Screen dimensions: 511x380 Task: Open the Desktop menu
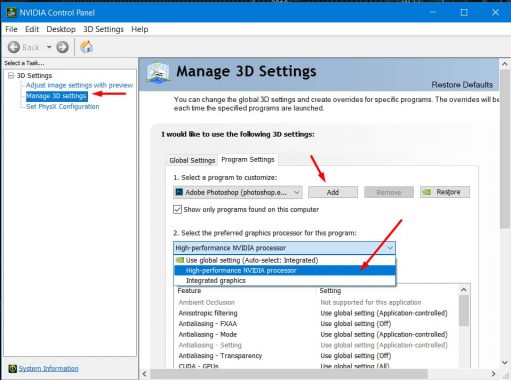61,29
